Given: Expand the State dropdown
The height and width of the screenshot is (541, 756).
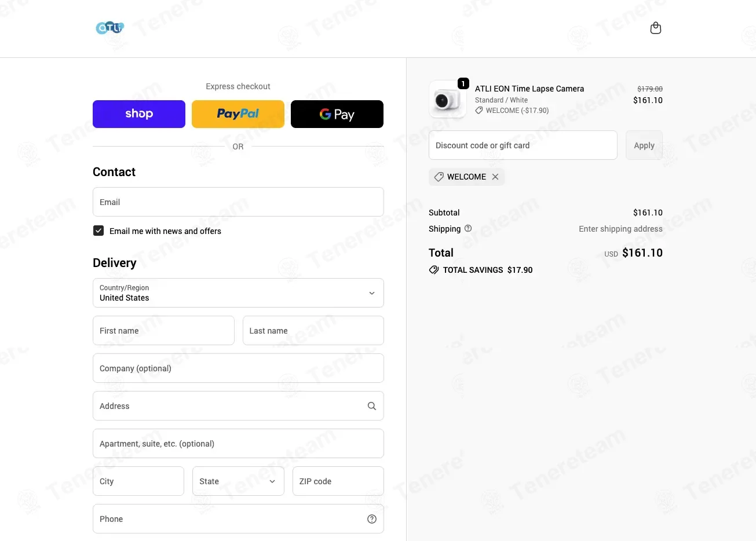Looking at the screenshot, I should (x=238, y=481).
